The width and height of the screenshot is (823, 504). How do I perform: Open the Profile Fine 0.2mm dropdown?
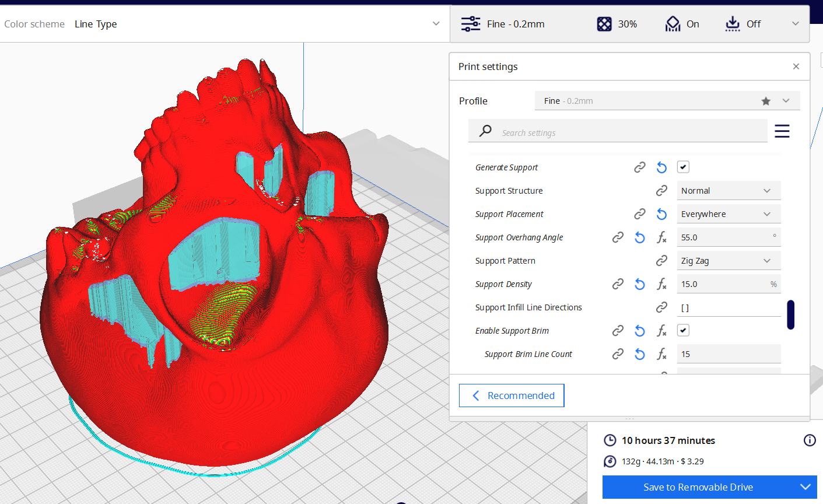click(667, 101)
